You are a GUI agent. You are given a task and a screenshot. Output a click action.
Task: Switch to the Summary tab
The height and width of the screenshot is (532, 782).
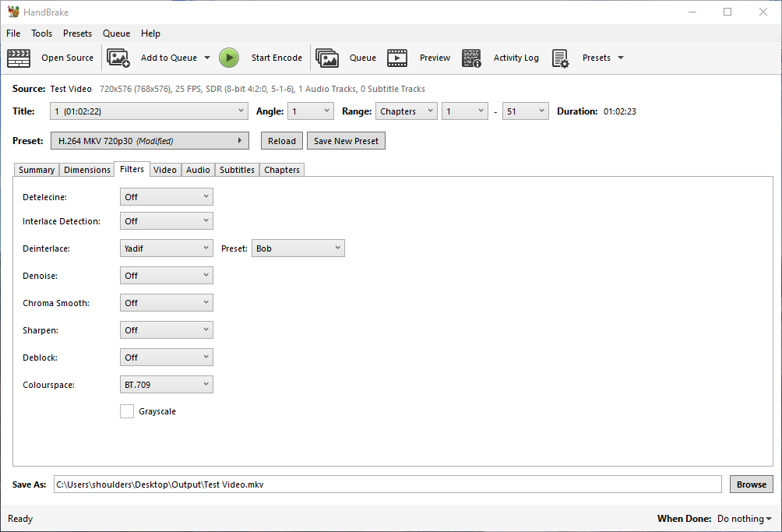click(37, 170)
